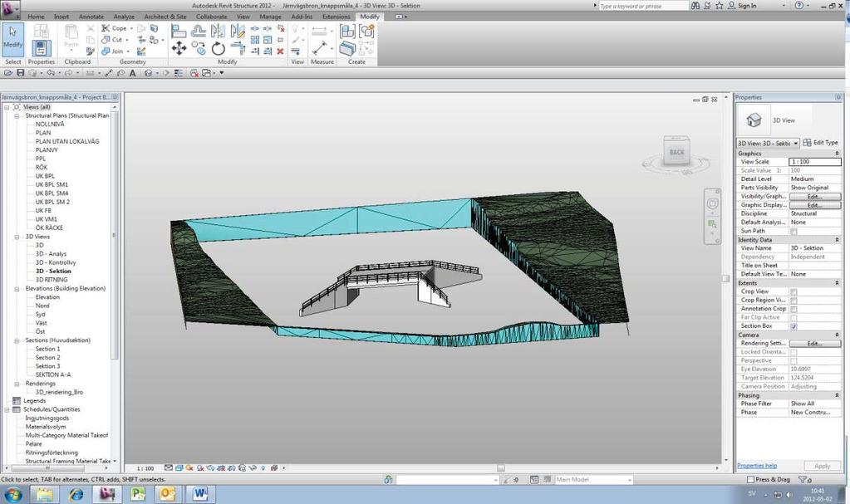Select the Mirror Draw Axis icon
Image resolution: width=850 pixels, height=504 pixels.
point(238,32)
